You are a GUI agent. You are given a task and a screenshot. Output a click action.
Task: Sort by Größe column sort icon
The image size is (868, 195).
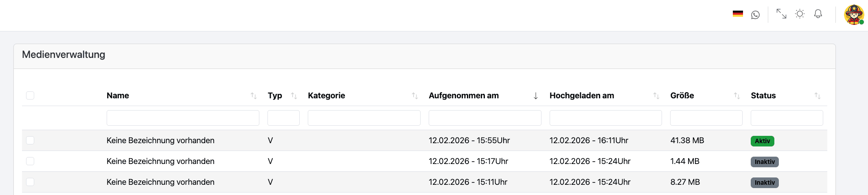(736, 96)
